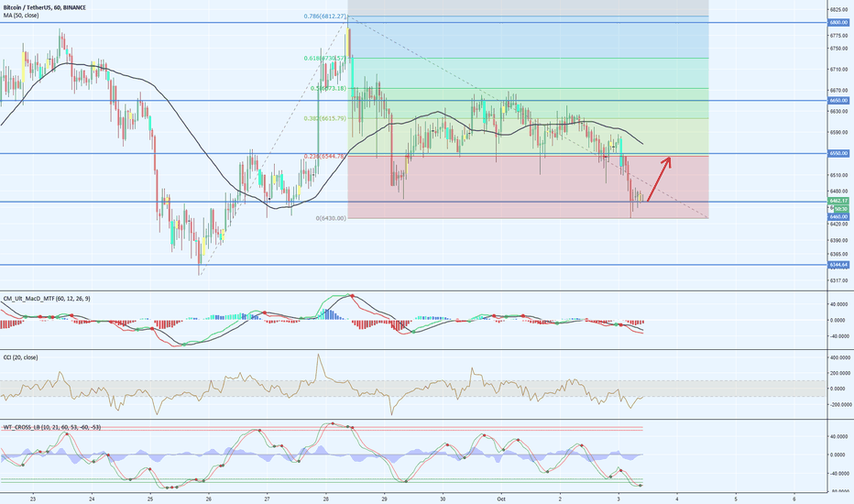This screenshot has height=504, width=854.
Task: Click date 4 on the time axis
Action: coord(677,499)
